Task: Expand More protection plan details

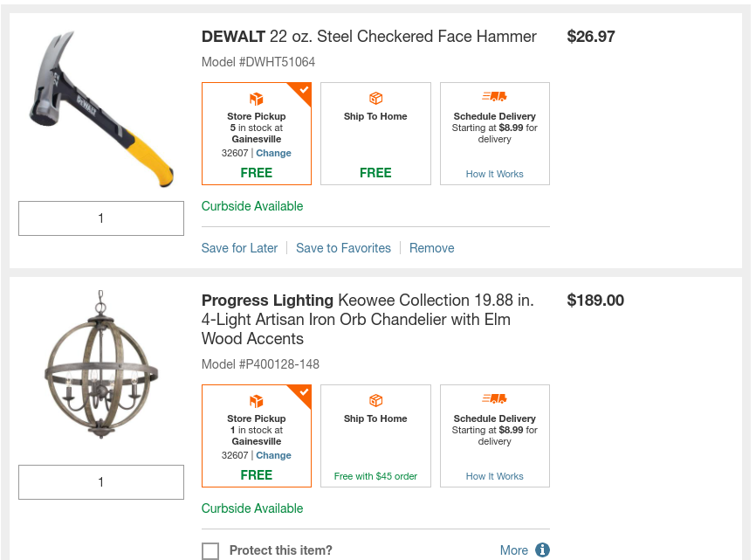Action: [513, 550]
